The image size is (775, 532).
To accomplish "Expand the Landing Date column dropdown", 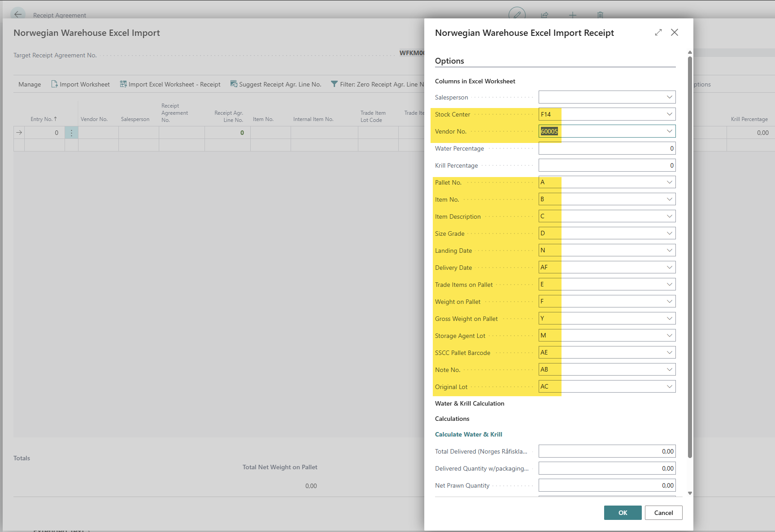I will [669, 251].
